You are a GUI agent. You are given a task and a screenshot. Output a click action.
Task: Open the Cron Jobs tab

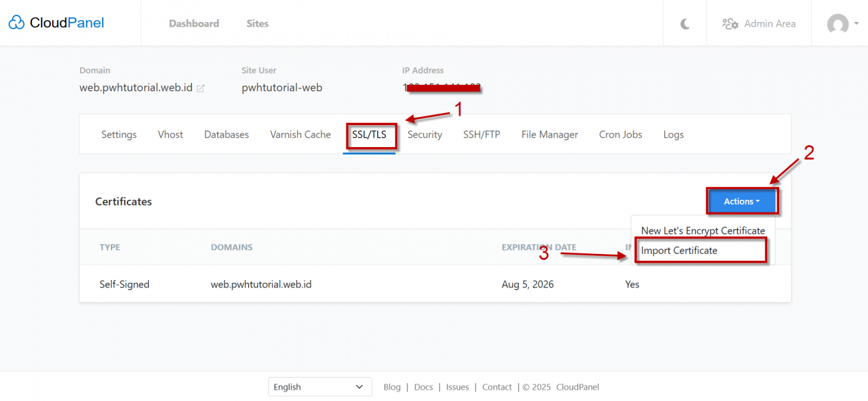click(x=620, y=134)
